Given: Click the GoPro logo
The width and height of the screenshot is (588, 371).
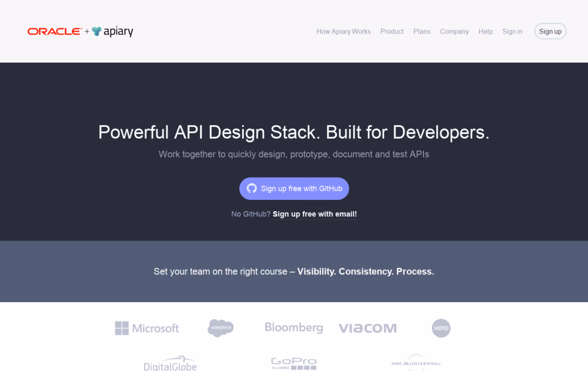Looking at the screenshot, I should [293, 363].
